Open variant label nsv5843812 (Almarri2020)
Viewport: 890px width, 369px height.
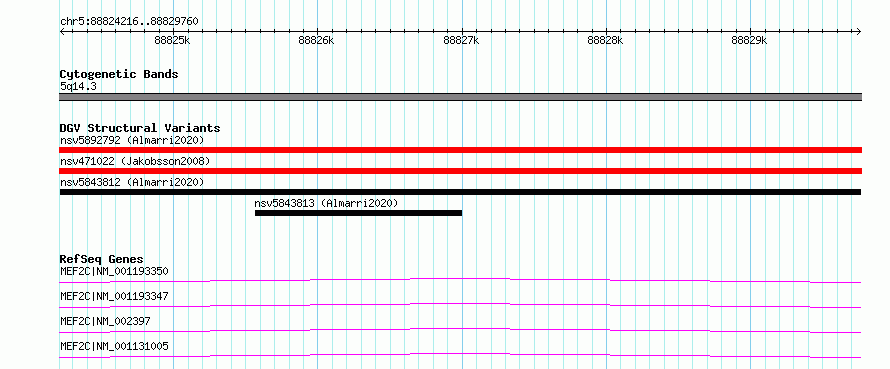pos(132,182)
